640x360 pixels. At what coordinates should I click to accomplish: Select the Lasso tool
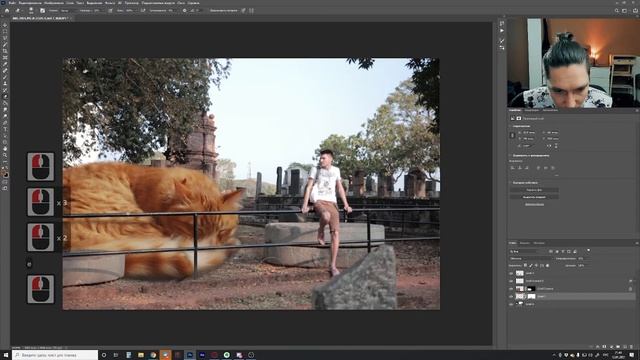point(5,38)
